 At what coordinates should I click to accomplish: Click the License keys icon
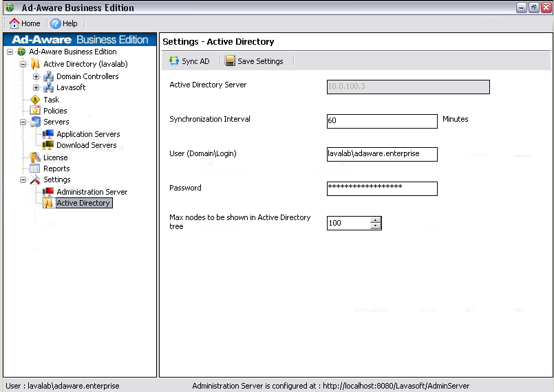(x=35, y=157)
